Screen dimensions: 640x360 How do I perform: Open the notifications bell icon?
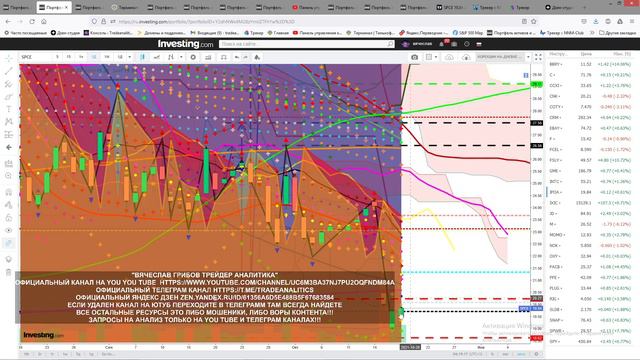coord(441,44)
